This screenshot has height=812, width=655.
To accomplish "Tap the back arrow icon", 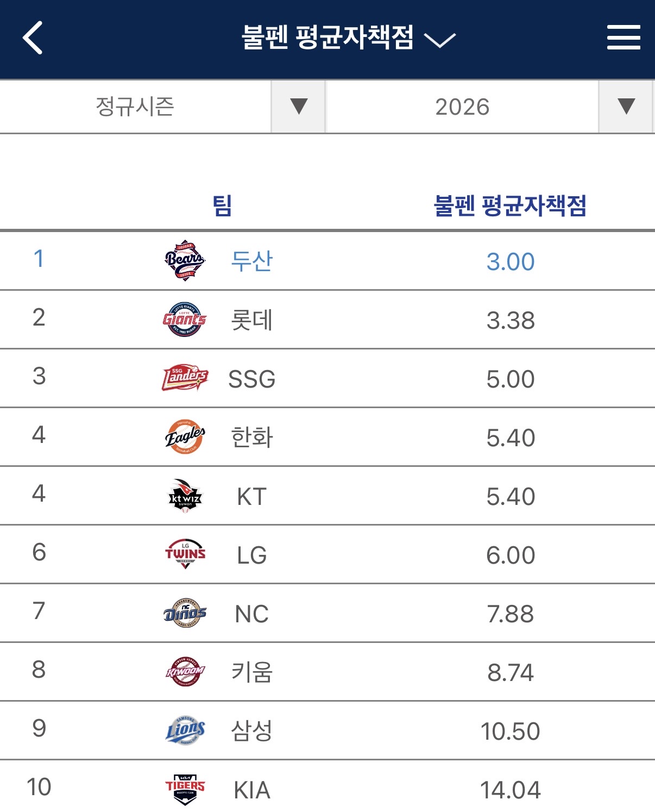I will (33, 38).
